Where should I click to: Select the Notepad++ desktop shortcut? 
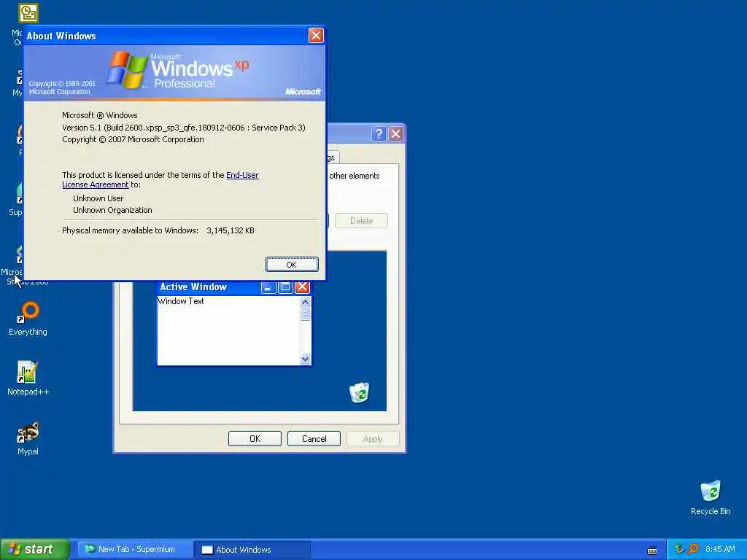click(x=28, y=378)
